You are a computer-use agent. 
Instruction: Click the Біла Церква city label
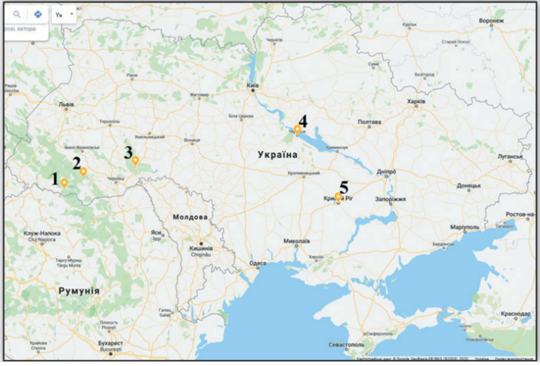(241, 116)
